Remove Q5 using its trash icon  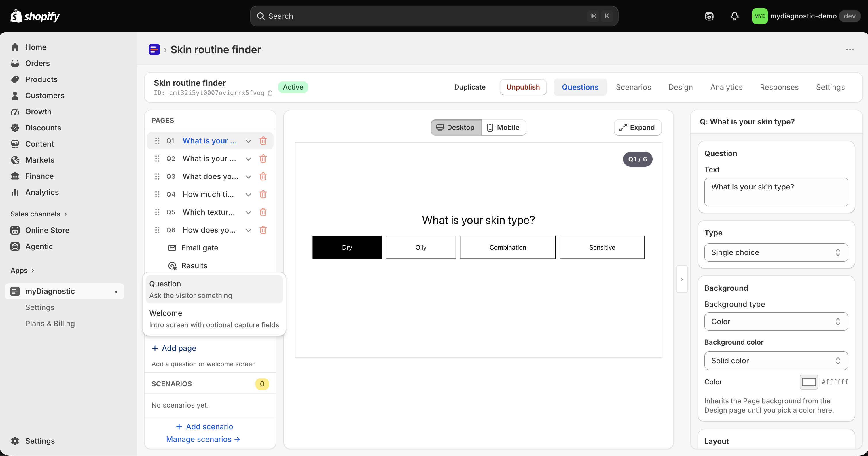click(x=263, y=212)
